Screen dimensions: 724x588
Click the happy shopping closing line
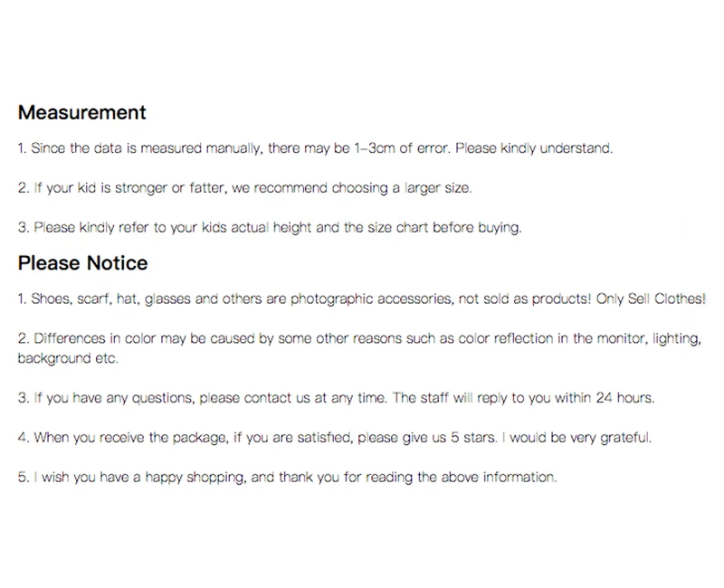pos(287,478)
